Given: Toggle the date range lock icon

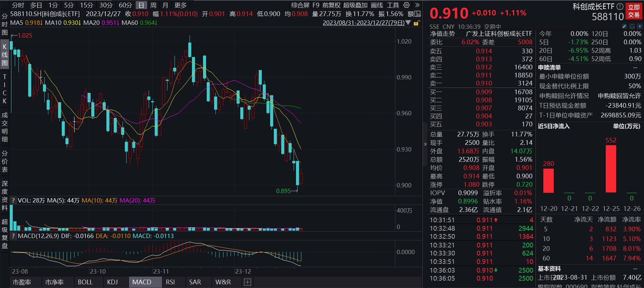Looking at the screenshot, I should (x=416, y=23).
